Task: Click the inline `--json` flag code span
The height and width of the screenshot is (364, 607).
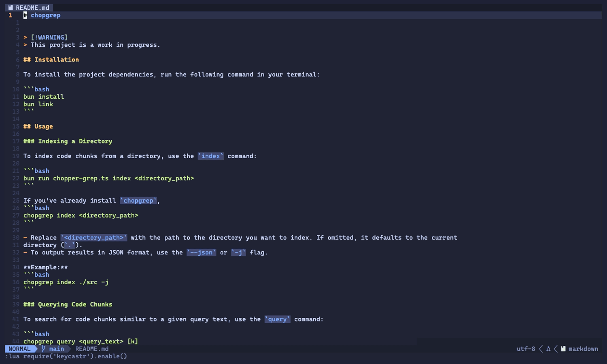Action: [201, 252]
